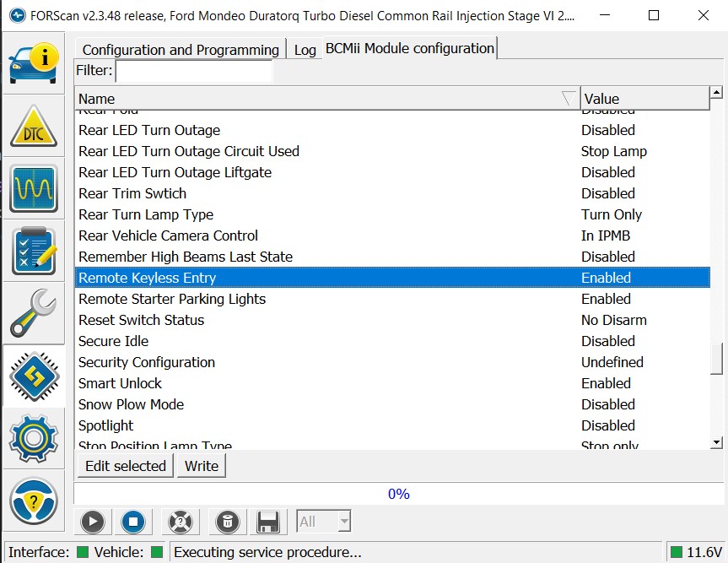The image size is (728, 563).
Task: Open the vehicle information section
Action: [34, 62]
